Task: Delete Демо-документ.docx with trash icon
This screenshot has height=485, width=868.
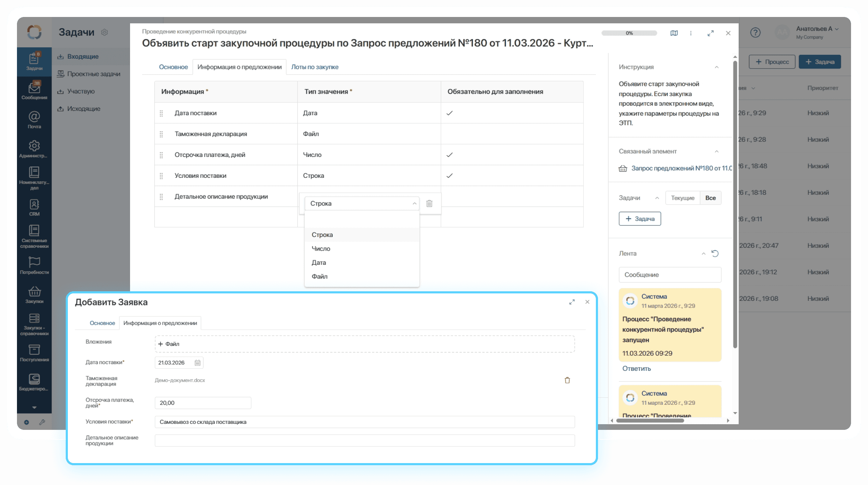Action: click(x=568, y=380)
